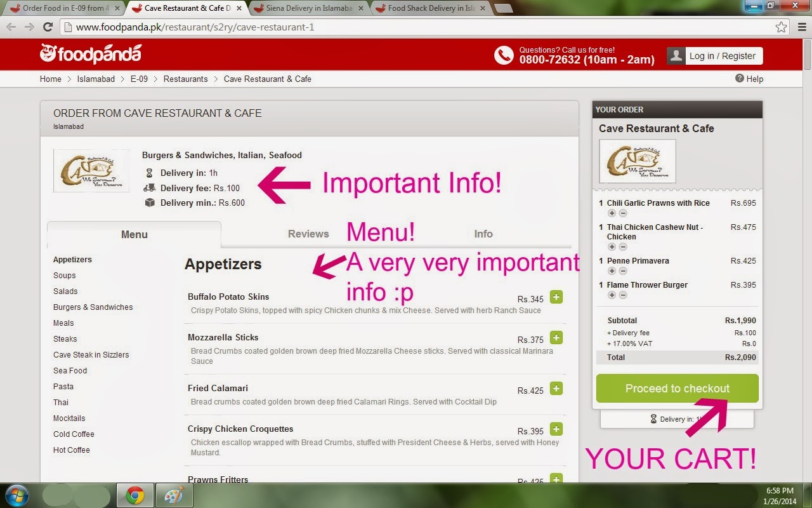This screenshot has height=508, width=812.
Task: Add Crispy Chicken Croquettes to order
Action: 556,429
